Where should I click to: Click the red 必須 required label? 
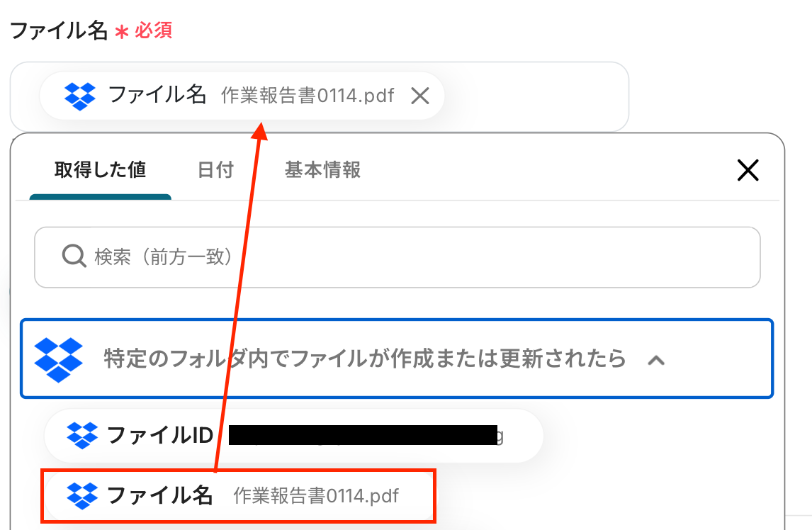point(153,31)
